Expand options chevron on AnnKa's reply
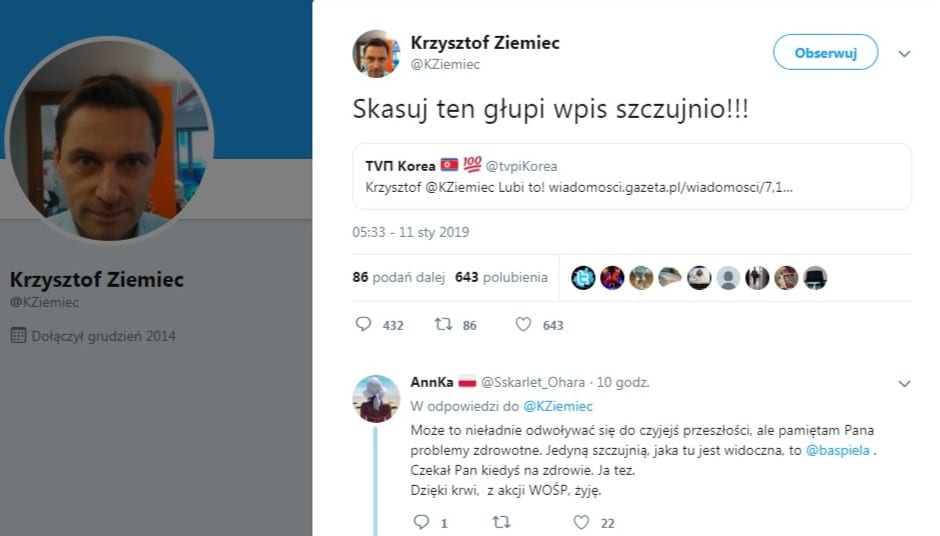The width and height of the screenshot is (940, 536). [x=904, y=384]
